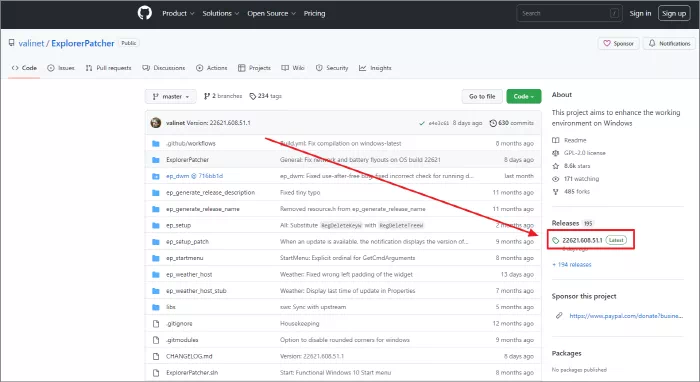Image resolution: width=700 pixels, height=382 pixels.
Task: Open the ep_weather_host folder
Action: coord(189,274)
